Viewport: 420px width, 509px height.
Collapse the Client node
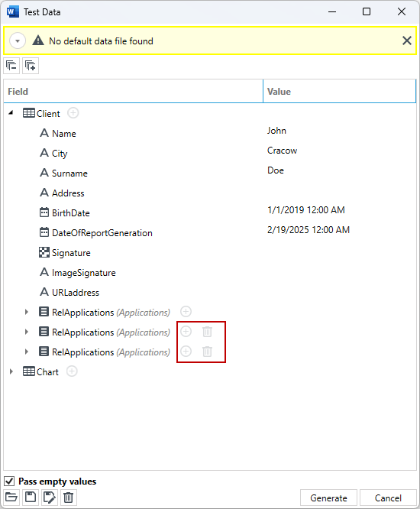(x=11, y=113)
